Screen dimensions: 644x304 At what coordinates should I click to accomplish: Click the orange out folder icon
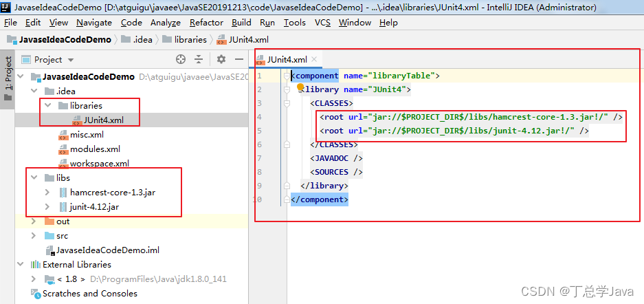pos(49,221)
